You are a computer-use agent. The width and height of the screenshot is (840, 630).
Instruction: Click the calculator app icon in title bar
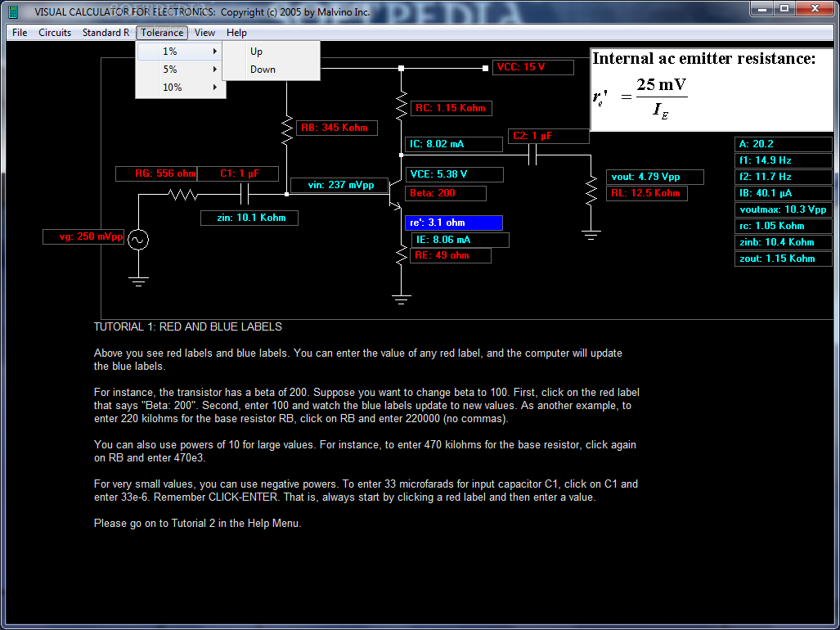pos(13,11)
